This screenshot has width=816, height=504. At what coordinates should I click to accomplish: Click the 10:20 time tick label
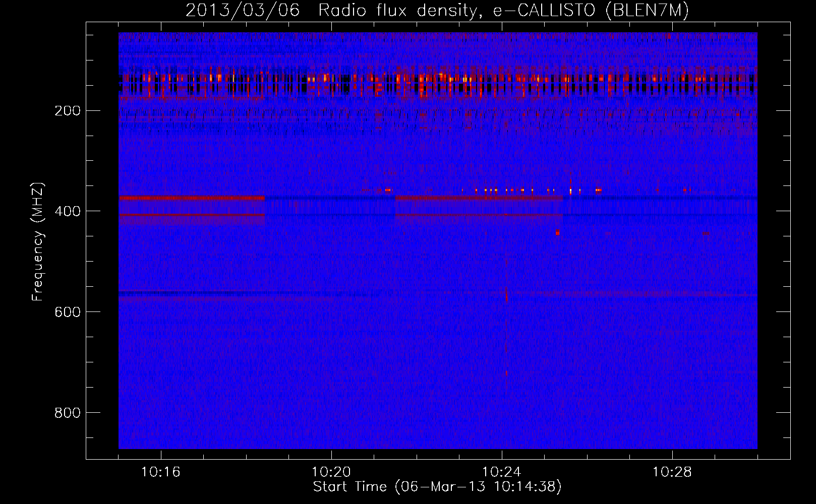click(x=331, y=472)
